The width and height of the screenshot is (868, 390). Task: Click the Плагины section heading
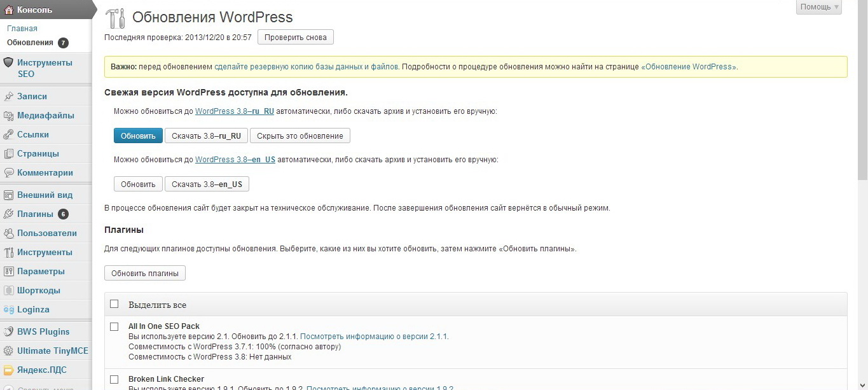[x=124, y=230]
